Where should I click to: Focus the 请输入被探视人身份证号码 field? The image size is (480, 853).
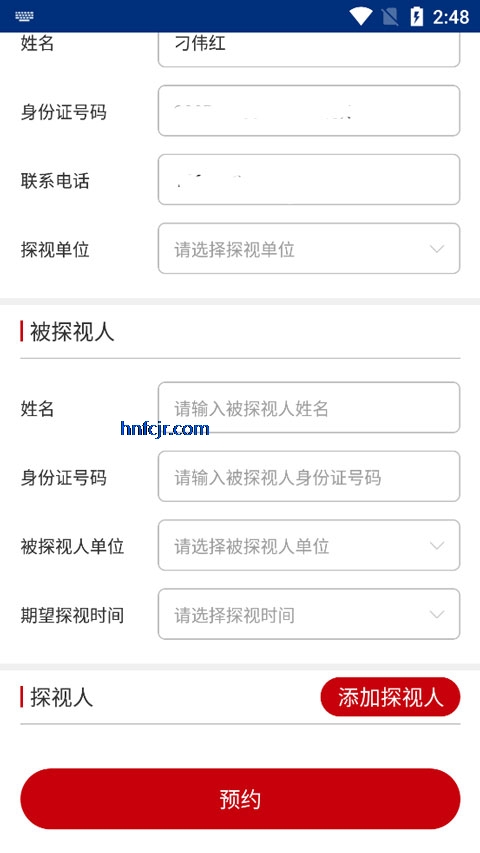click(309, 477)
